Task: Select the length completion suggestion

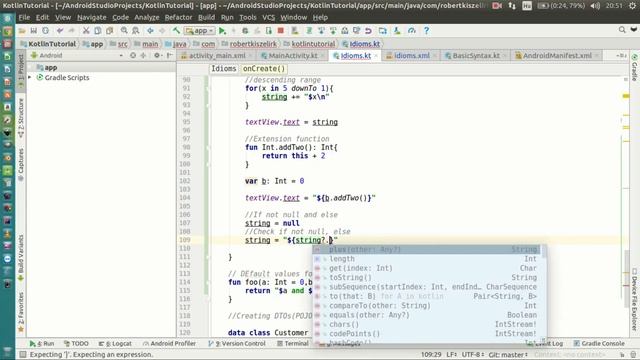Action: click(427, 259)
